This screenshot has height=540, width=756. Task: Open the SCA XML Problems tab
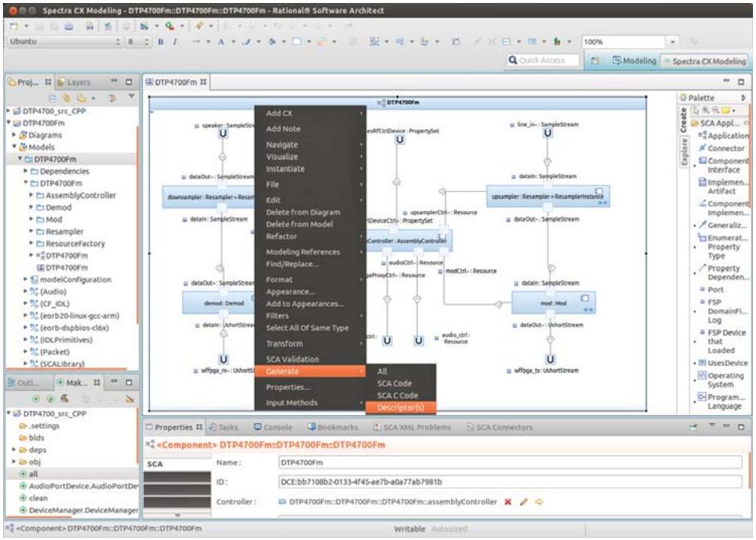(412, 427)
